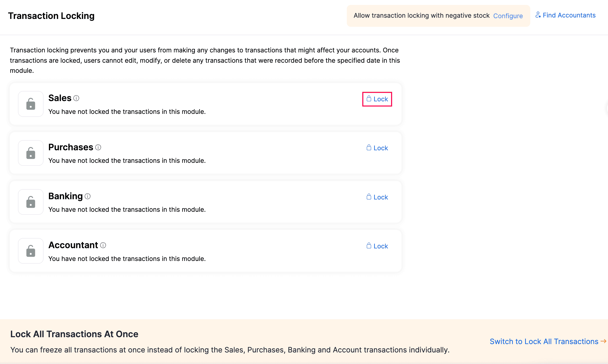608x364 pixels.
Task: Click the orange arrow beside Switch link
Action: 603,341
